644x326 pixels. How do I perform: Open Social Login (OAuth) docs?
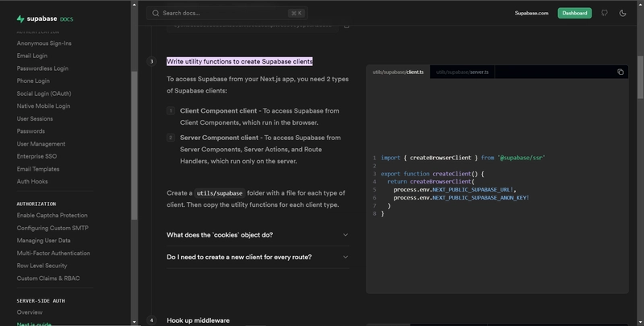click(44, 93)
